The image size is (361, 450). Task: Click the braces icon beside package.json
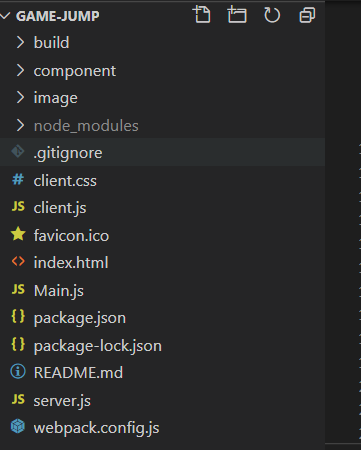18,316
